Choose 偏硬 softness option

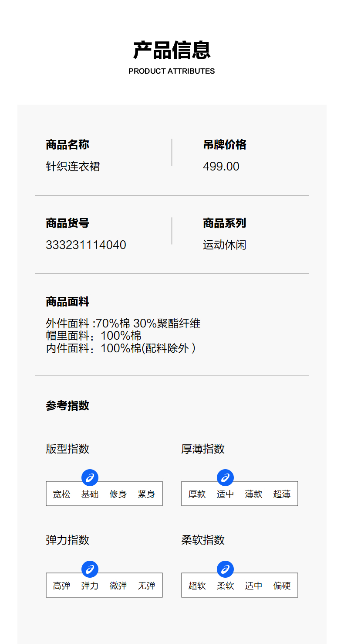(282, 586)
